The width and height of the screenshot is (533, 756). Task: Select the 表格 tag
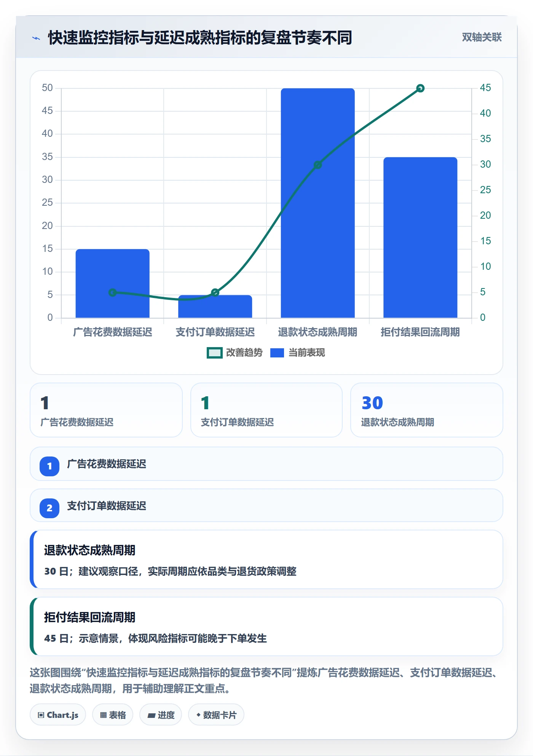(113, 715)
